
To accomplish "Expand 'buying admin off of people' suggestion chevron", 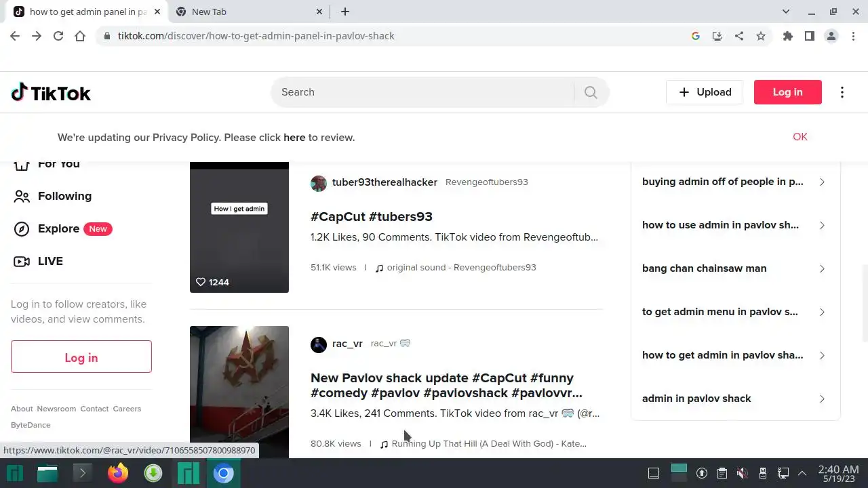I will pyautogui.click(x=822, y=182).
